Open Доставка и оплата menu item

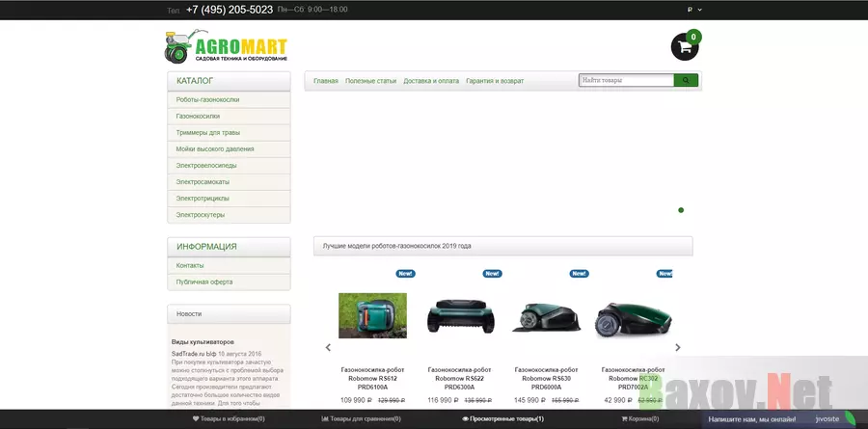coord(431,81)
